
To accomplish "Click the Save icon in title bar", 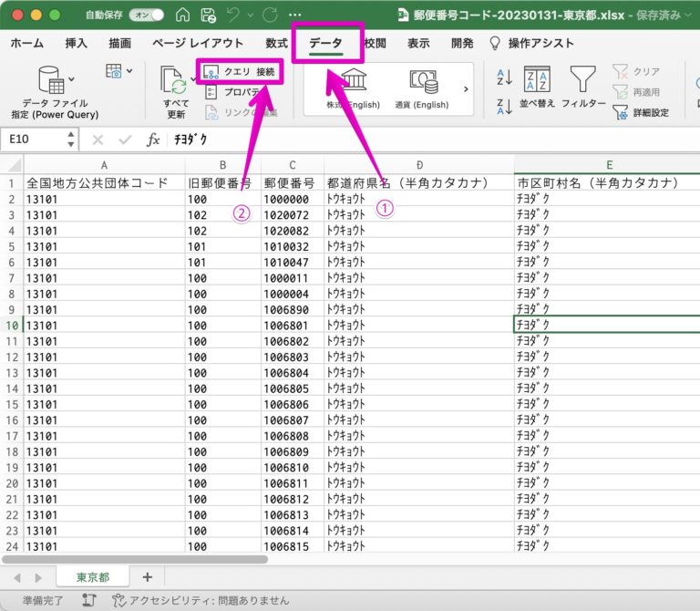I will tap(208, 16).
